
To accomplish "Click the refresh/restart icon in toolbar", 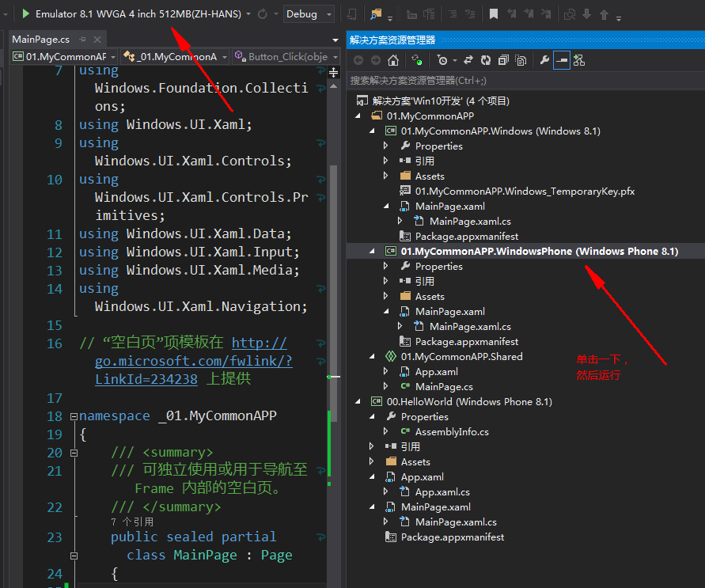I will tap(263, 14).
